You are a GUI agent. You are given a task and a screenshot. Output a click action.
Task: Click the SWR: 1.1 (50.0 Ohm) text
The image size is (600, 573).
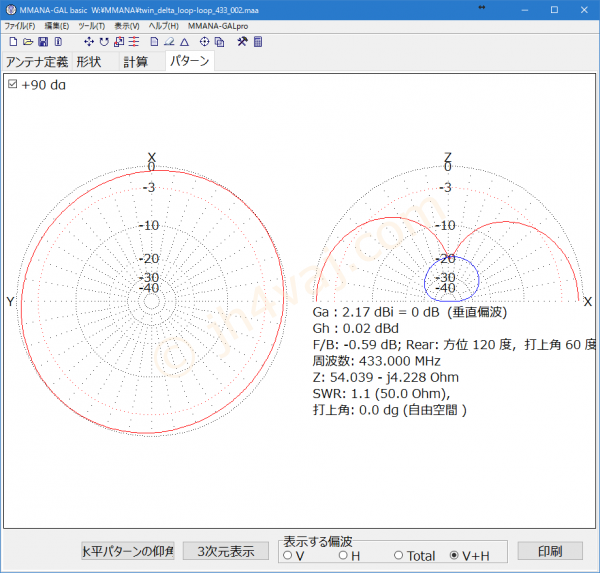pyautogui.click(x=381, y=394)
